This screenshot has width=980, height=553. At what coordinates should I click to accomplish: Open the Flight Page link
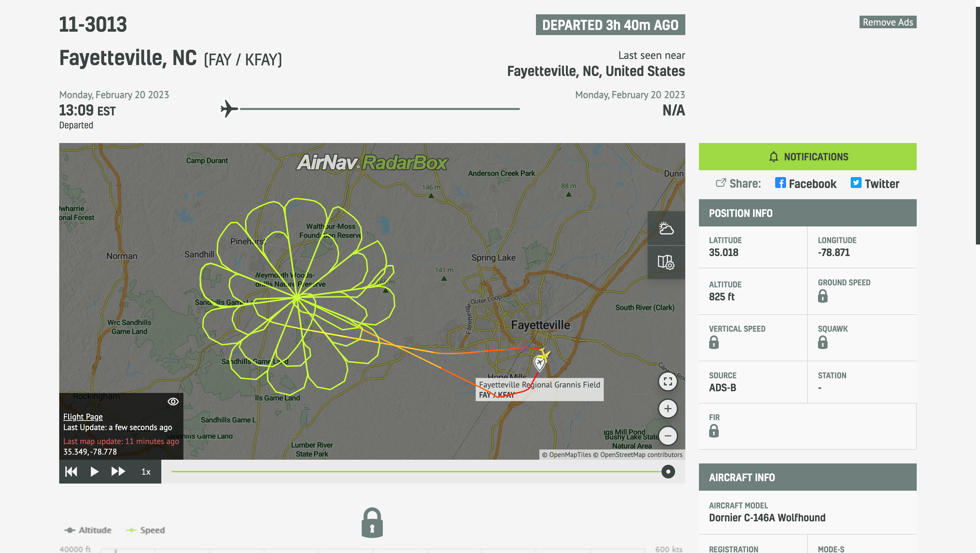coord(83,417)
